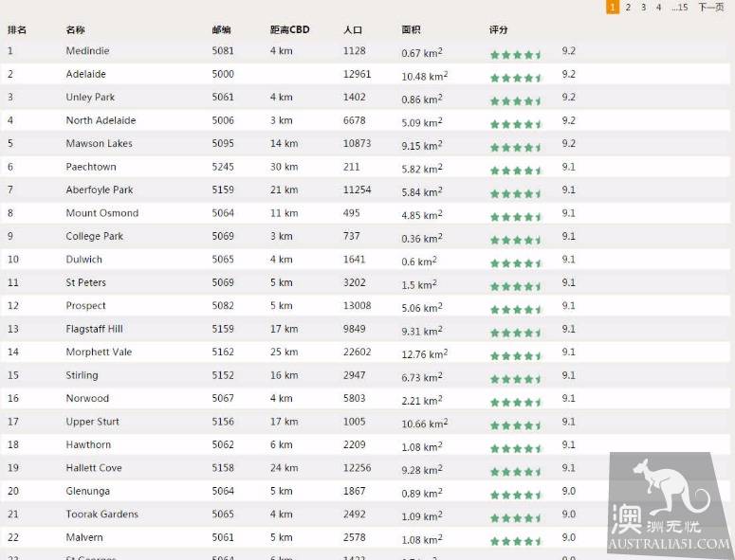Click star rating for Malvern
735x560 pixels.
(x=516, y=542)
